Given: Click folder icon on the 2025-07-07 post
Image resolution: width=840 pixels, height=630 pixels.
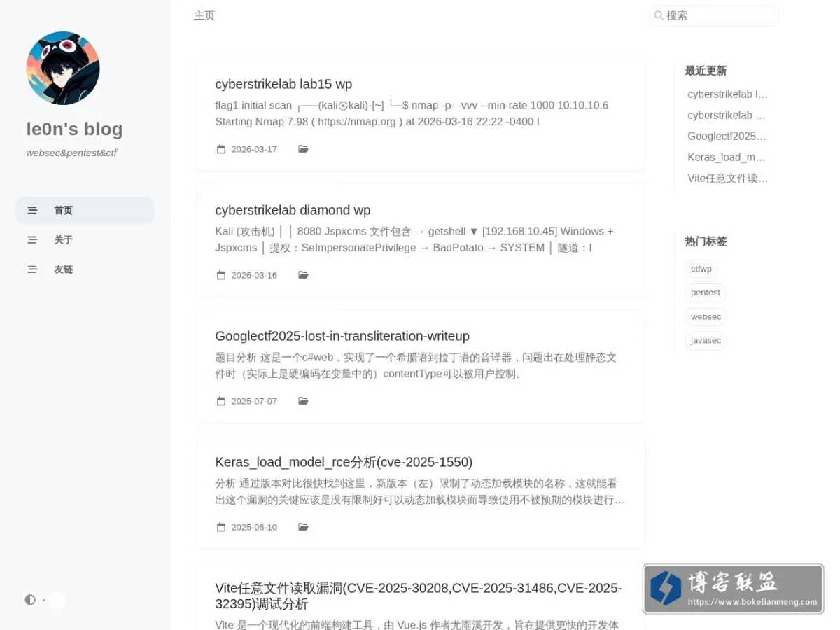Looking at the screenshot, I should click(x=303, y=401).
